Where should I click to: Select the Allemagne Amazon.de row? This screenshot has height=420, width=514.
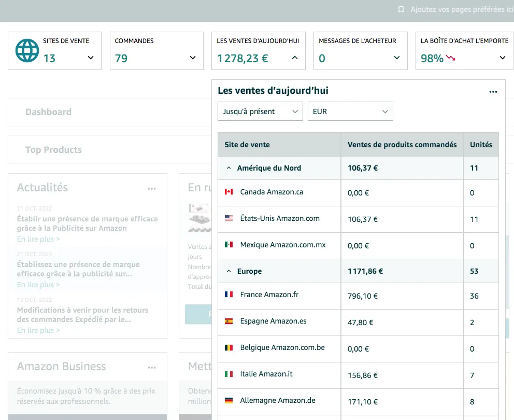click(x=358, y=402)
